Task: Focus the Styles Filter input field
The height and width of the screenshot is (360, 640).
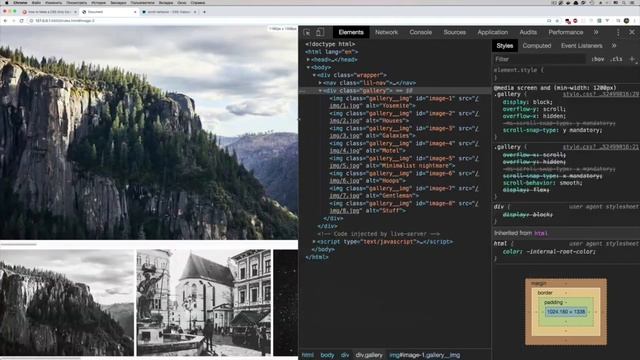Action: pyautogui.click(x=539, y=59)
